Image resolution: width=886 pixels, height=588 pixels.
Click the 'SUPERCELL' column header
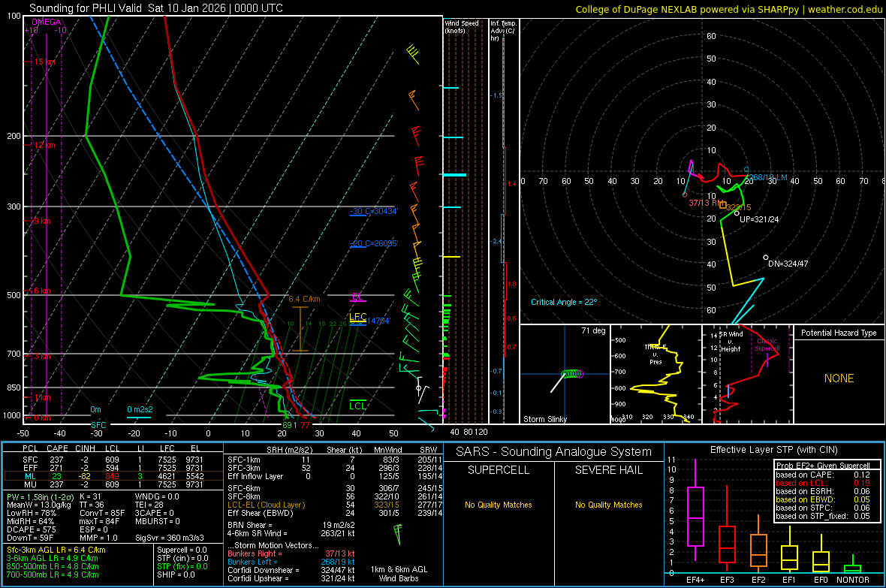pos(499,470)
